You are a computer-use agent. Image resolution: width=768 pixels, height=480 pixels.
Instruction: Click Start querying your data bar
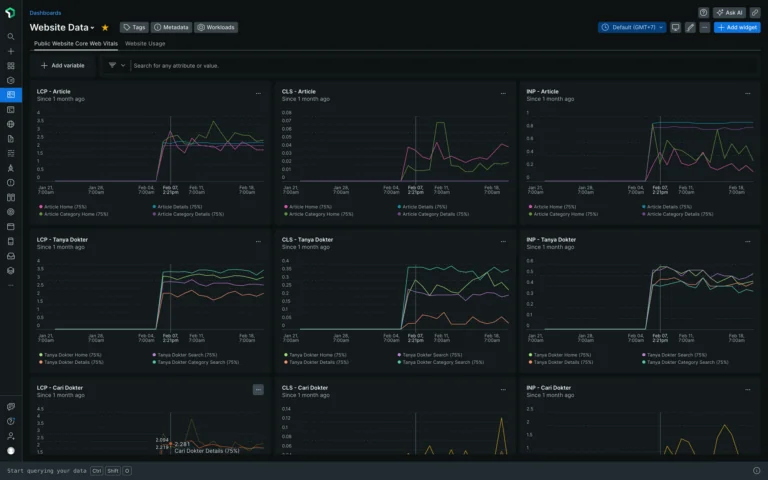coord(384,471)
